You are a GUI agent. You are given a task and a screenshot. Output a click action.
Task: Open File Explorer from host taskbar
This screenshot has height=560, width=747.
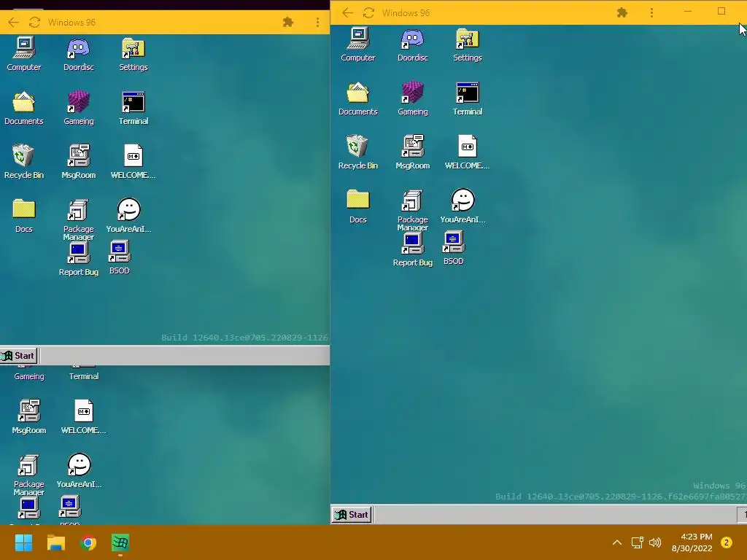tap(55, 542)
